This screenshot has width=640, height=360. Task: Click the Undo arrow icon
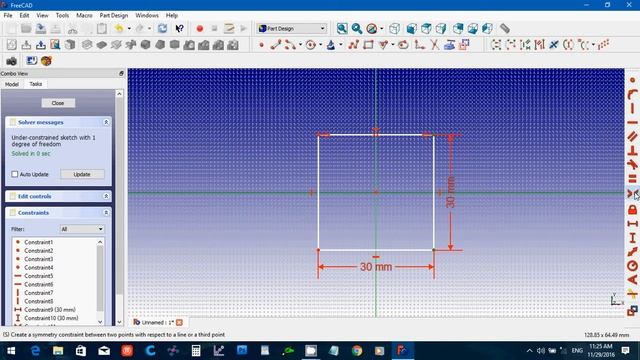[119, 29]
